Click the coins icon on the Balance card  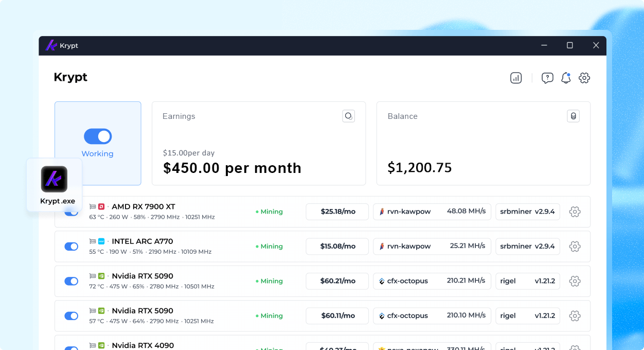(573, 116)
